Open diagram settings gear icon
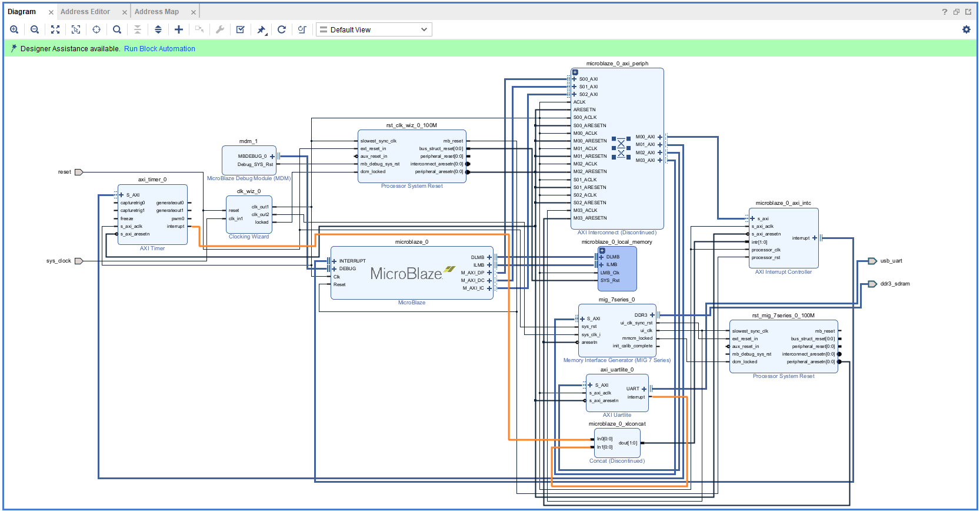 (966, 29)
